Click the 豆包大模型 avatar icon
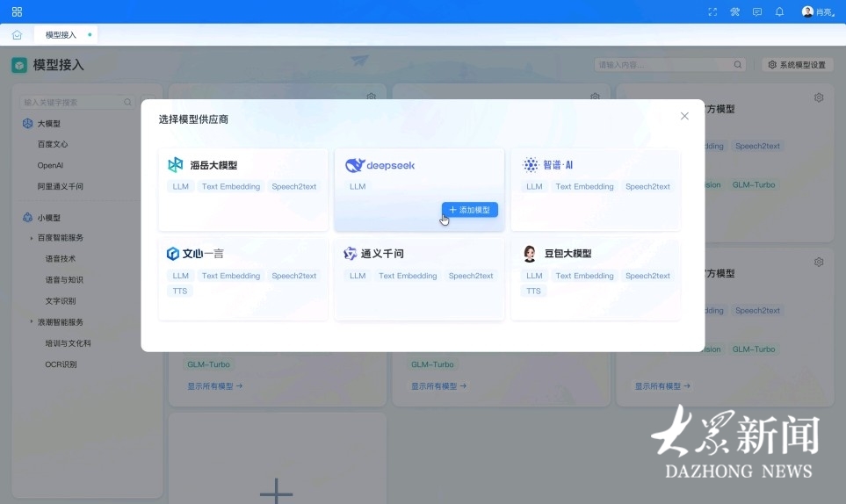The height and width of the screenshot is (504, 846). [530, 254]
